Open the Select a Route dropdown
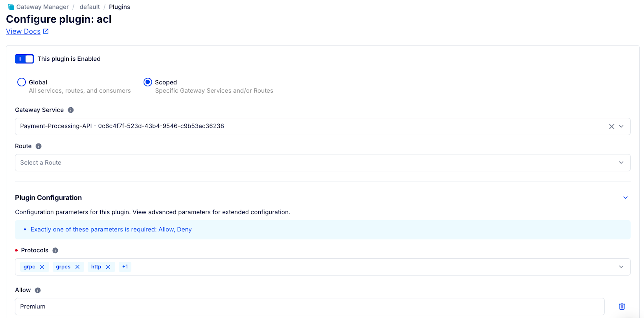 coord(322,163)
